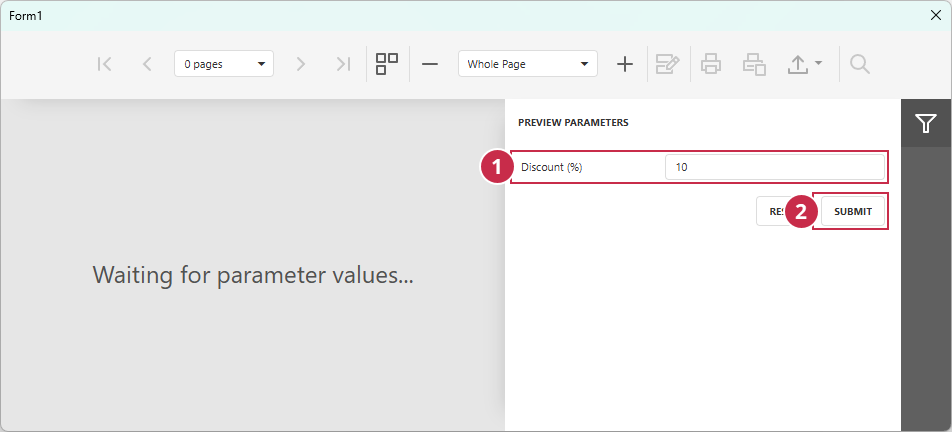Open the search magnifier icon
This screenshot has width=952, height=432.
pos(860,64)
